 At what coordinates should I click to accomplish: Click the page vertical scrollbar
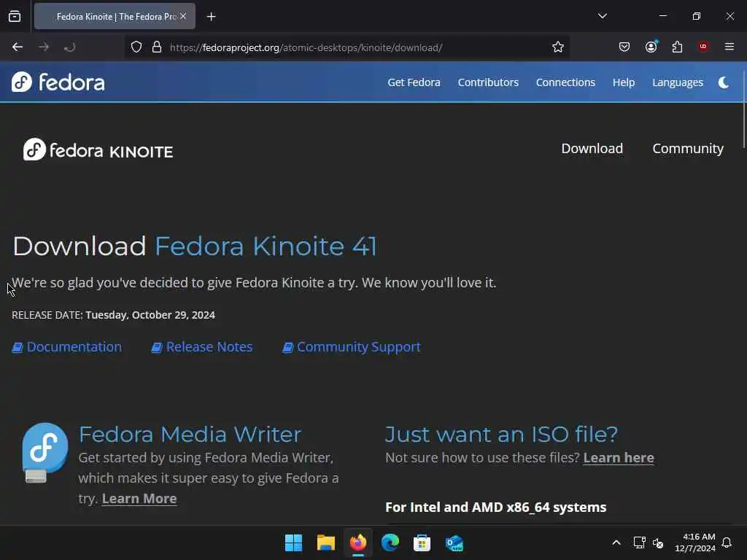[743, 109]
